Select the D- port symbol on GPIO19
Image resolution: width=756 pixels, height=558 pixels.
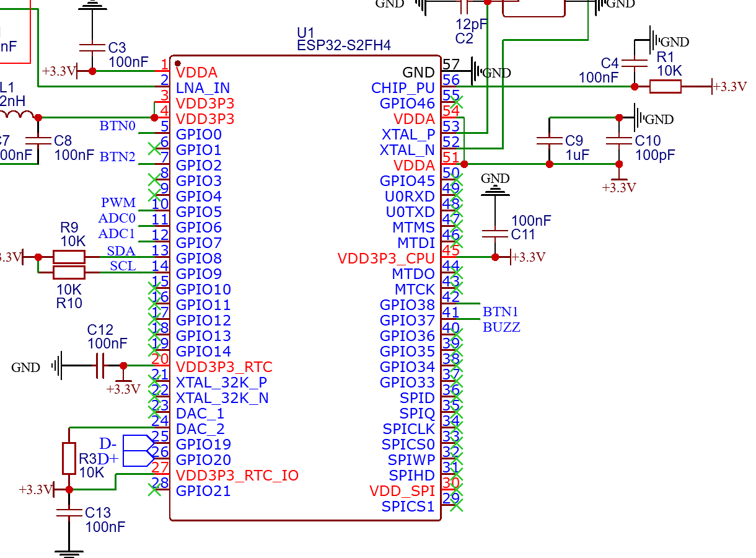(138, 443)
